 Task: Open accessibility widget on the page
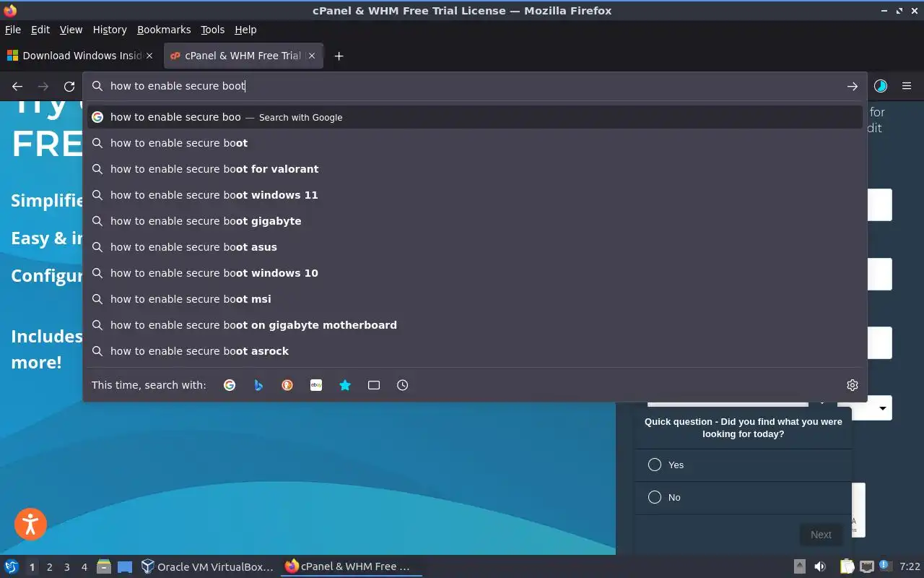(30, 524)
